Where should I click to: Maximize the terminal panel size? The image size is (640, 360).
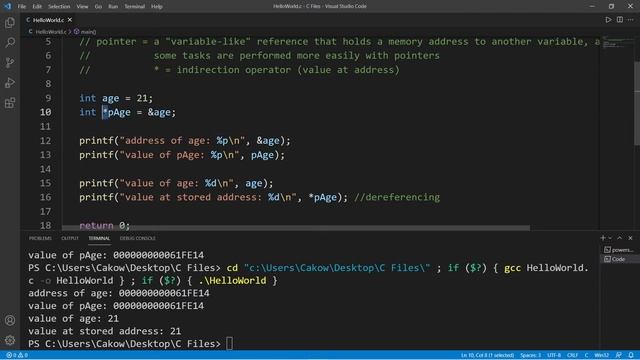[620, 238]
